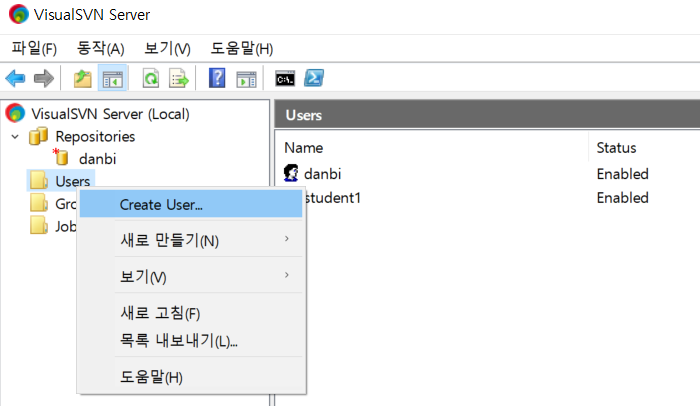
Task: Click the Users folder icon in tree
Action: [39, 180]
